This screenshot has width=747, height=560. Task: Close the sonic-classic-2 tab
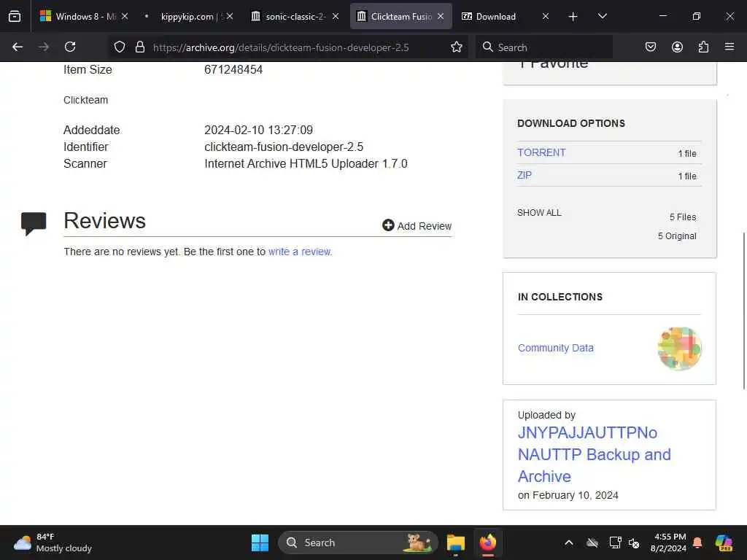click(x=336, y=16)
